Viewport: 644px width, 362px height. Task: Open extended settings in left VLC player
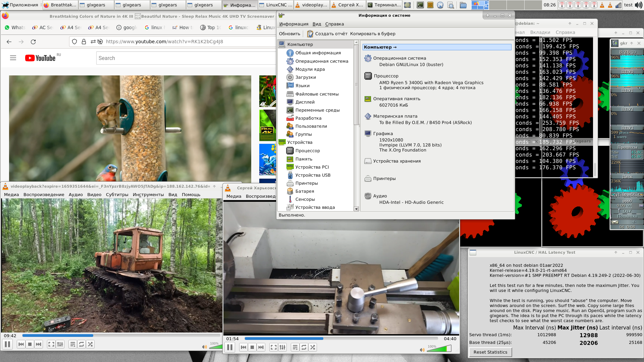60,344
